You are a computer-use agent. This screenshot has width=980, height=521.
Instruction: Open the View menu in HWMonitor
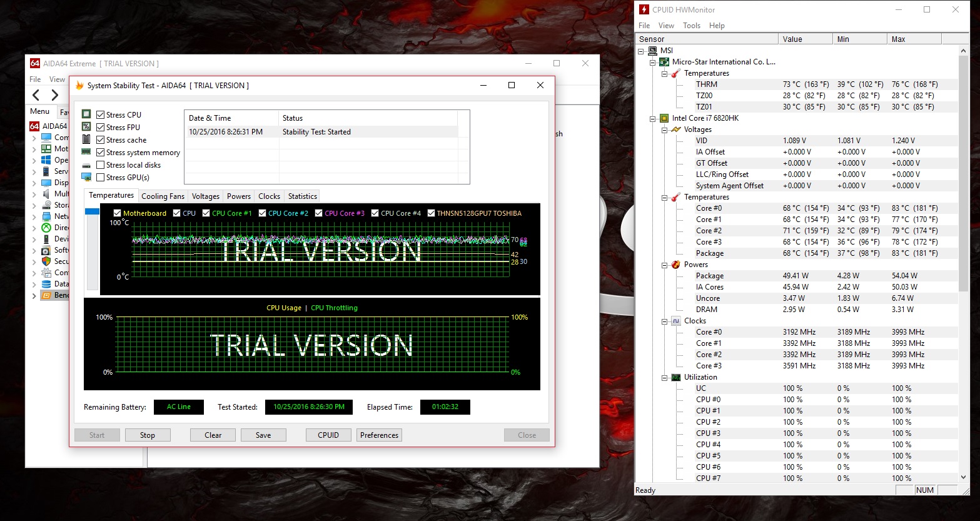pyautogui.click(x=666, y=26)
